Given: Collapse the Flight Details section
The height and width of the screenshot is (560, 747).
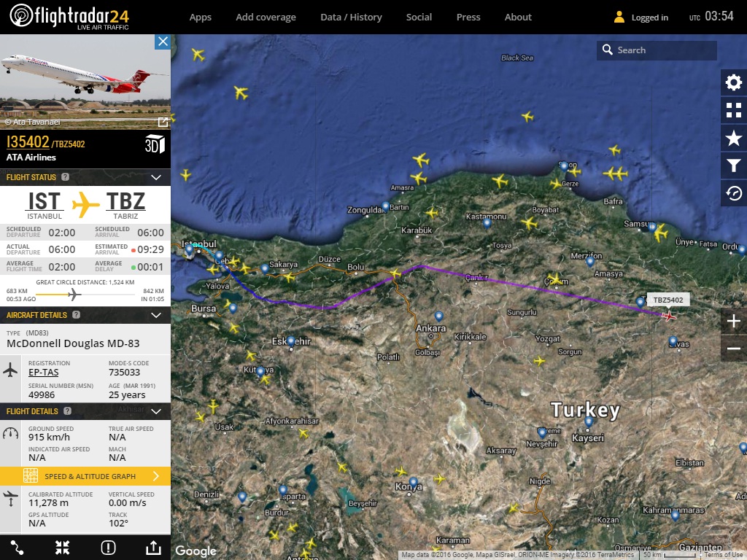Looking at the screenshot, I should pyautogui.click(x=155, y=411).
